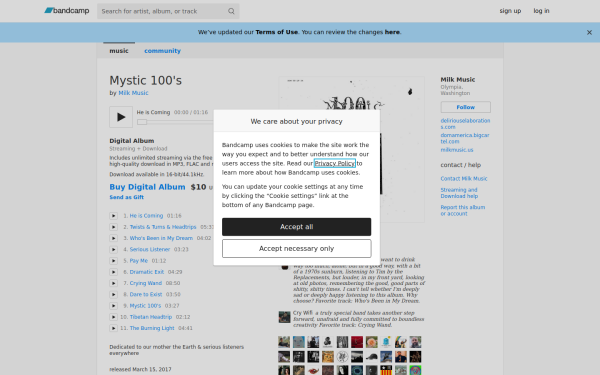Open the Dare to Exist track link

click(x=146, y=294)
